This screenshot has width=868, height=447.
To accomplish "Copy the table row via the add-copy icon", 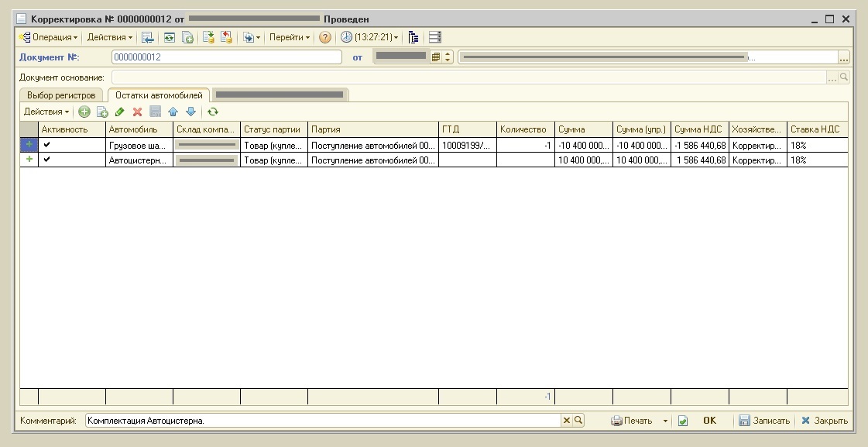I will 102,112.
